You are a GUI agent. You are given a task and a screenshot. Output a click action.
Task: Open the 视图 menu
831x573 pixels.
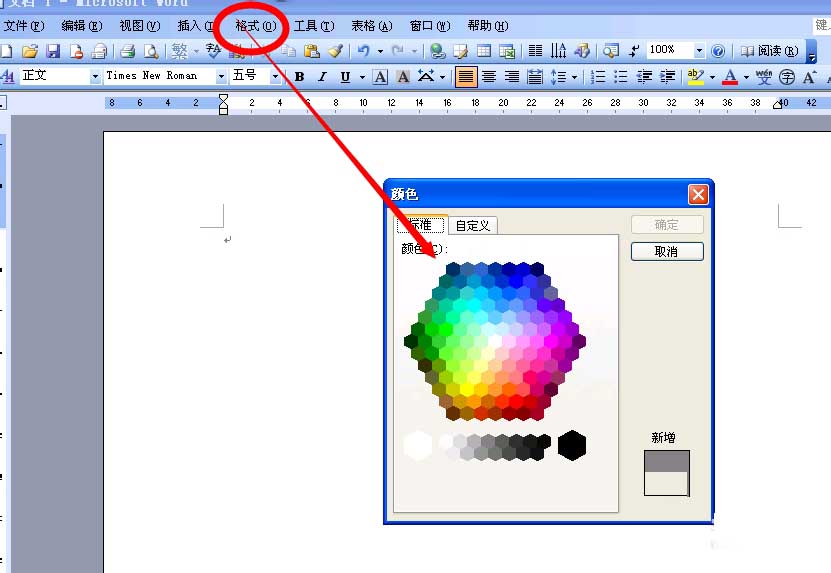pyautogui.click(x=140, y=26)
